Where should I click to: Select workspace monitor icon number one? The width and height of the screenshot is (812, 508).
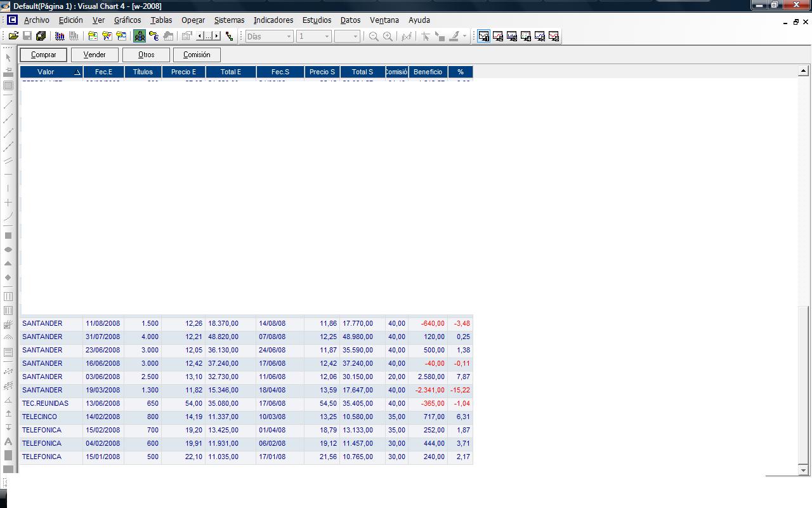[484, 36]
